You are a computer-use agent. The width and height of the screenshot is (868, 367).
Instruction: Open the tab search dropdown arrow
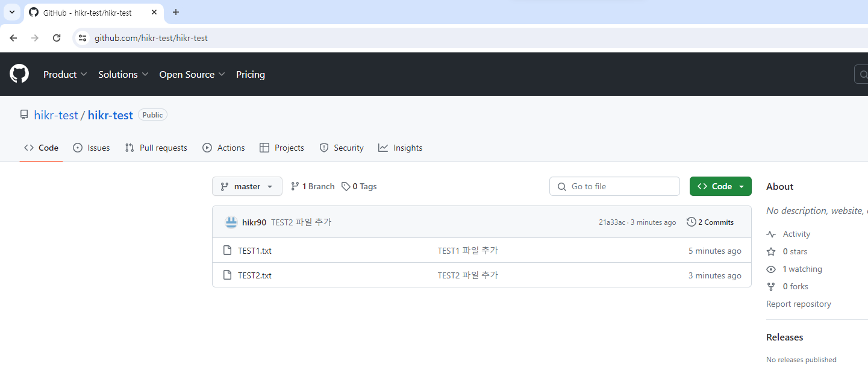(11, 12)
